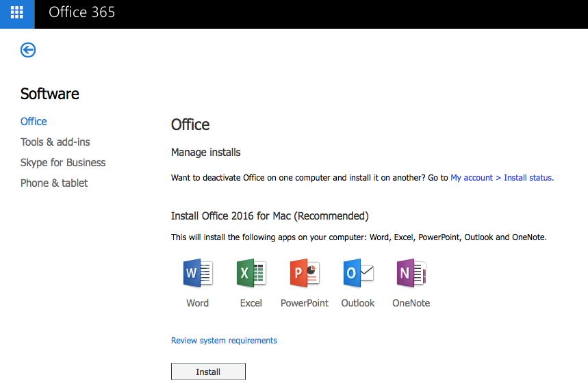The width and height of the screenshot is (588, 392).
Task: Click the Outlook label under its icon
Action: click(358, 303)
